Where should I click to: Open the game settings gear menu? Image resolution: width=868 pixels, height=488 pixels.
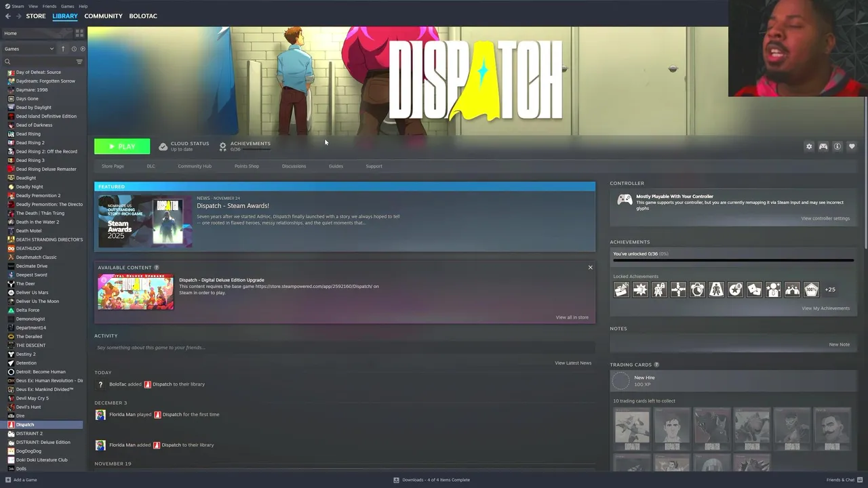click(809, 146)
